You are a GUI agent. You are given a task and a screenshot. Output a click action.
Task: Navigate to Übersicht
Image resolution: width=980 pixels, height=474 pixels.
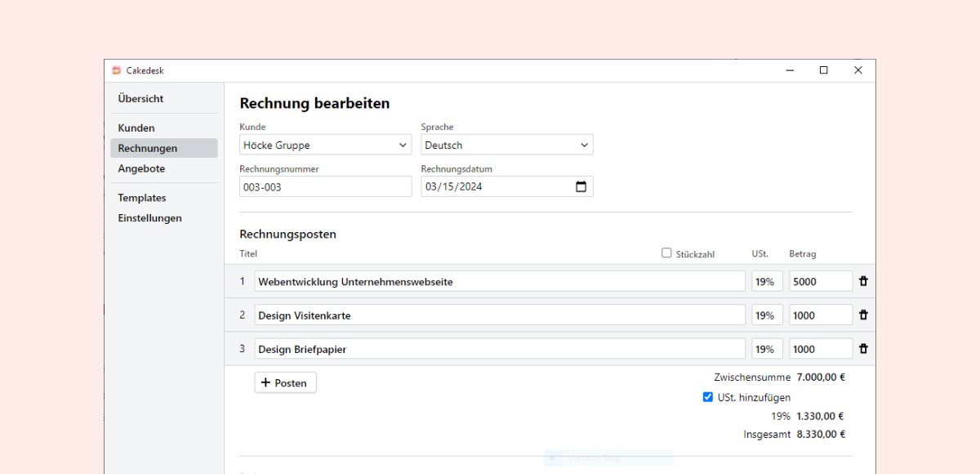coord(140,99)
